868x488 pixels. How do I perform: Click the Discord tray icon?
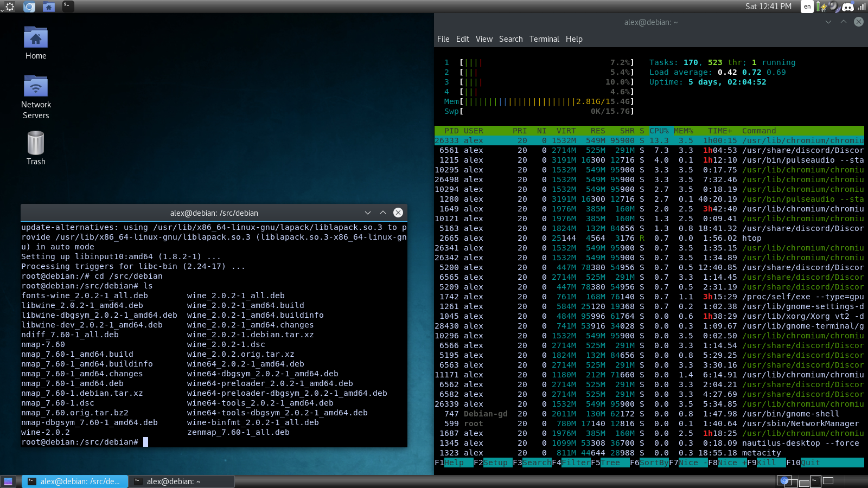847,7
